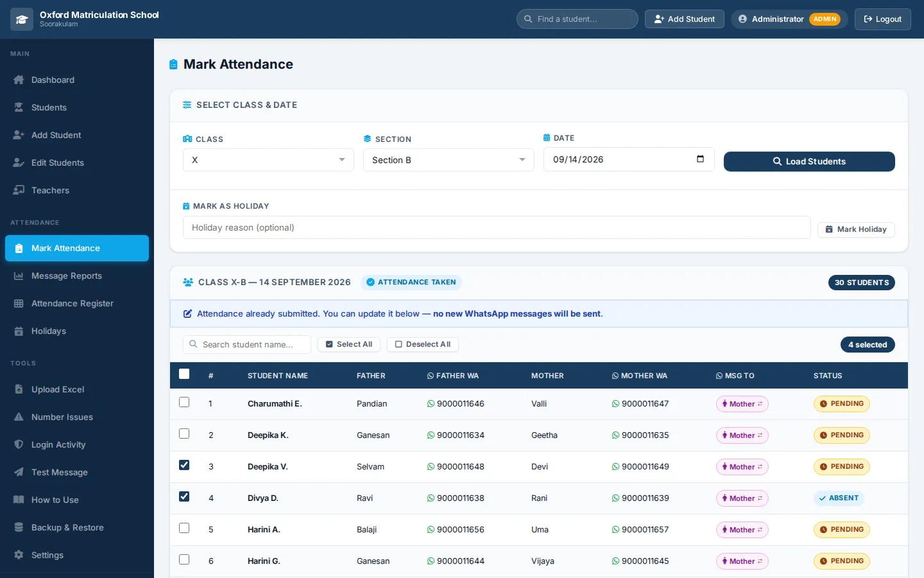Click the school graduation cap logo
This screenshot has height=578, width=924.
tap(22, 19)
